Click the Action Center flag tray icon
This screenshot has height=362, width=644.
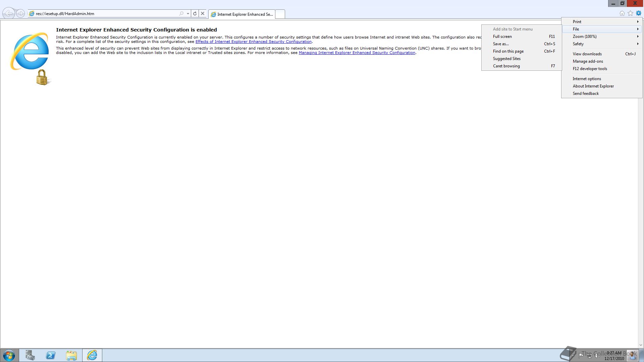(x=581, y=356)
